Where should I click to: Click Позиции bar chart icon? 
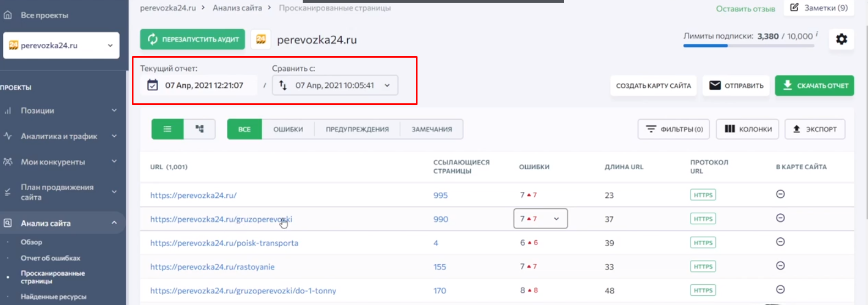click(x=8, y=110)
